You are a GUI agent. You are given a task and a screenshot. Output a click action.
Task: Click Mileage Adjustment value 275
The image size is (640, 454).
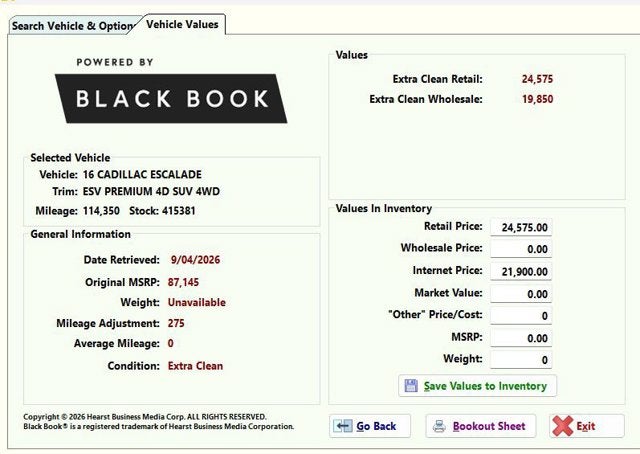coord(176,323)
